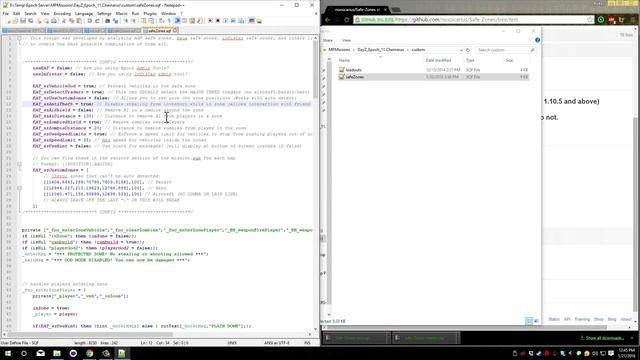Start macro recording with the Record icon
This screenshot has width=640, height=360.
pos(210,20)
